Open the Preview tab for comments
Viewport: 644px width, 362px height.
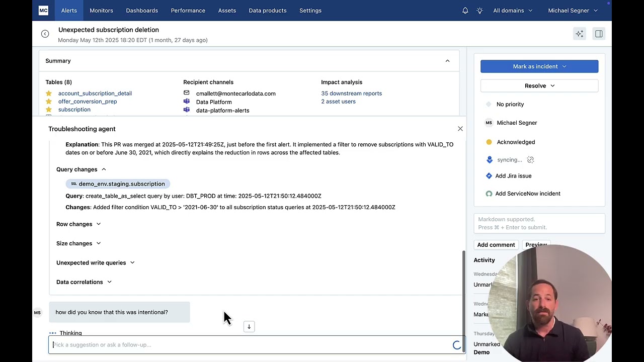tap(536, 245)
